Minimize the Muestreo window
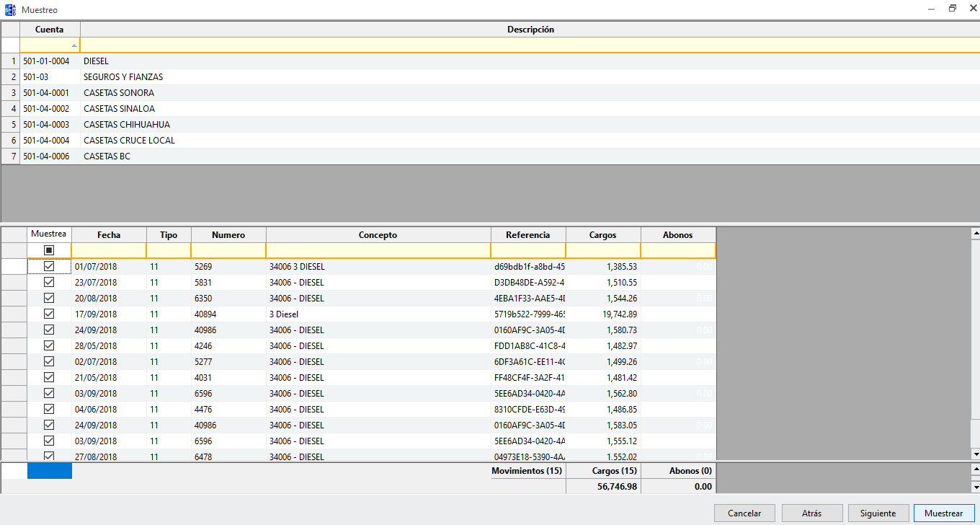 (x=932, y=9)
